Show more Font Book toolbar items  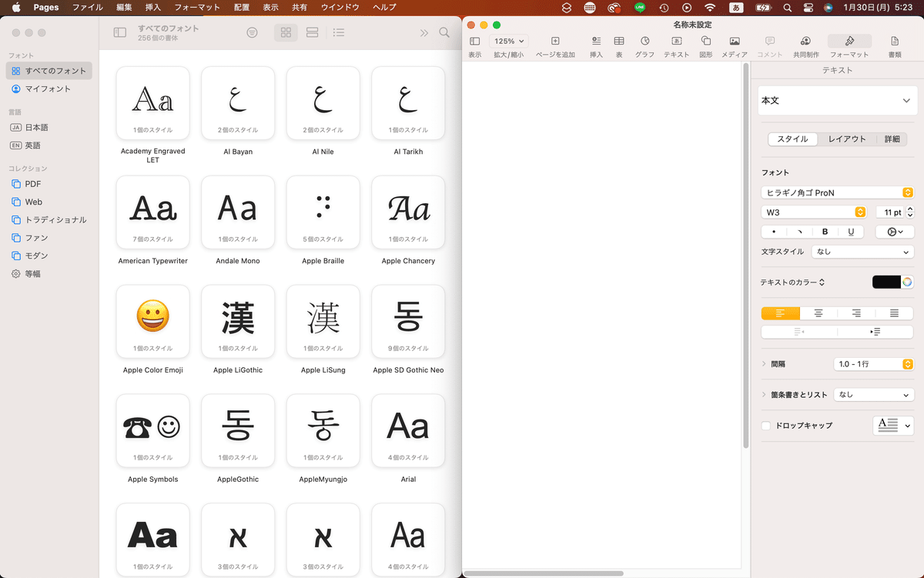424,33
